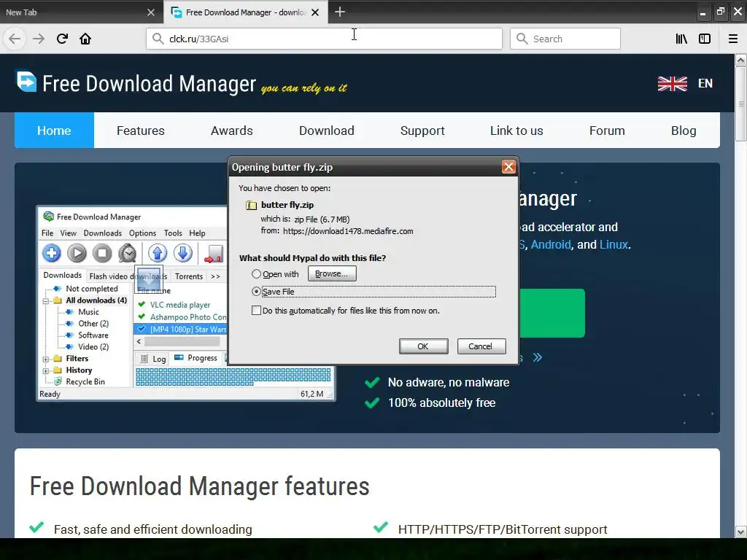
Task: Click the 'Other (2)' tree entry
Action: tap(93, 324)
